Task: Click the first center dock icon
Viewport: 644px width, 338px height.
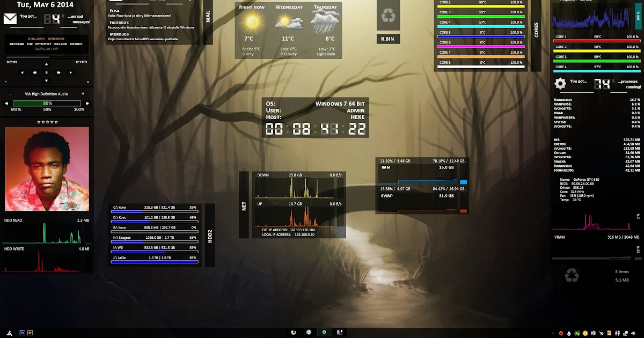Action: point(294,333)
